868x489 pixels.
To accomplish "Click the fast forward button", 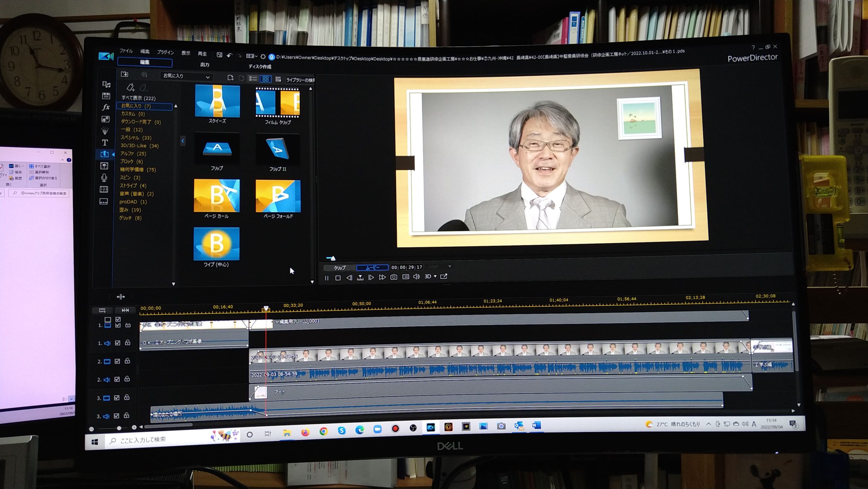I will coord(382,277).
